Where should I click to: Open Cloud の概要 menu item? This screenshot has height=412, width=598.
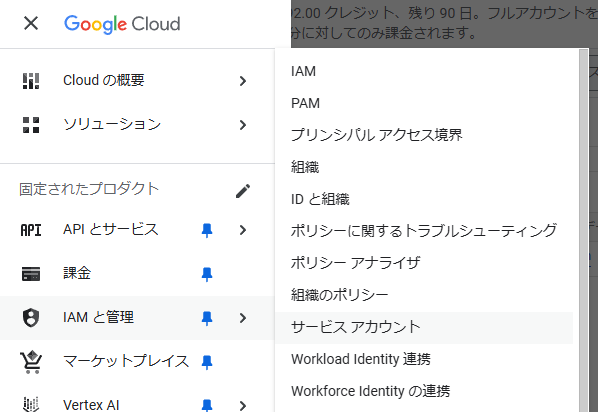(137, 81)
